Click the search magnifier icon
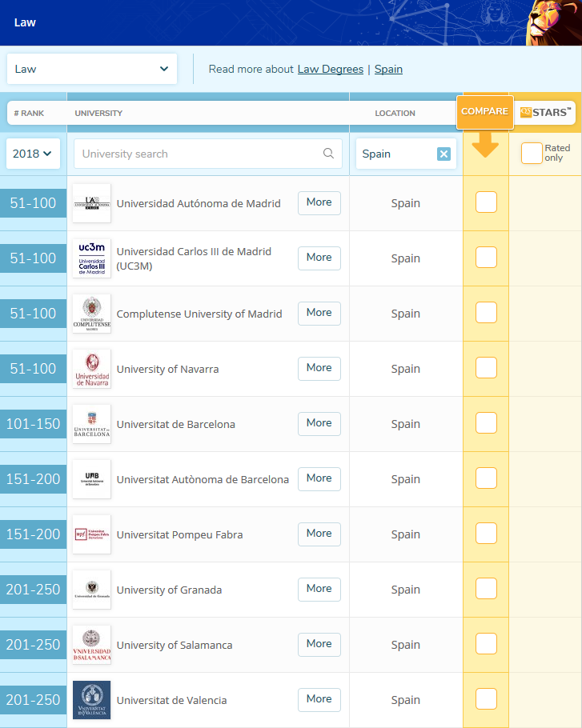The height and width of the screenshot is (728, 582). (x=328, y=154)
